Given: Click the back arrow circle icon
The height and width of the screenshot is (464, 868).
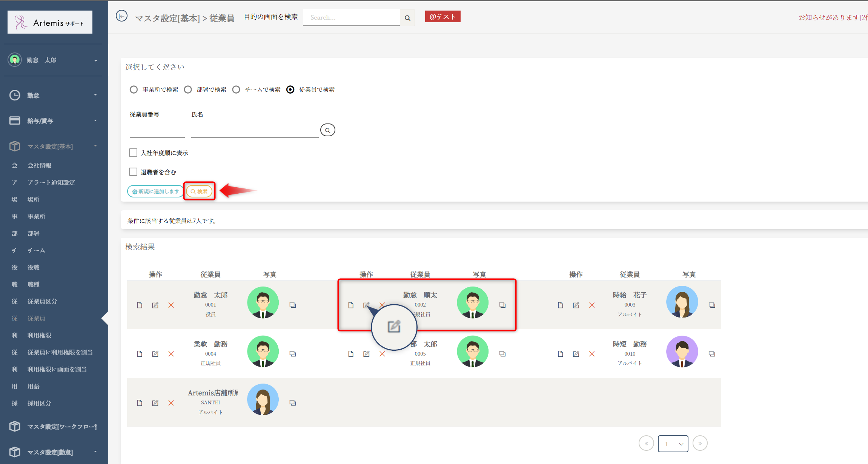Looking at the screenshot, I should (x=121, y=16).
